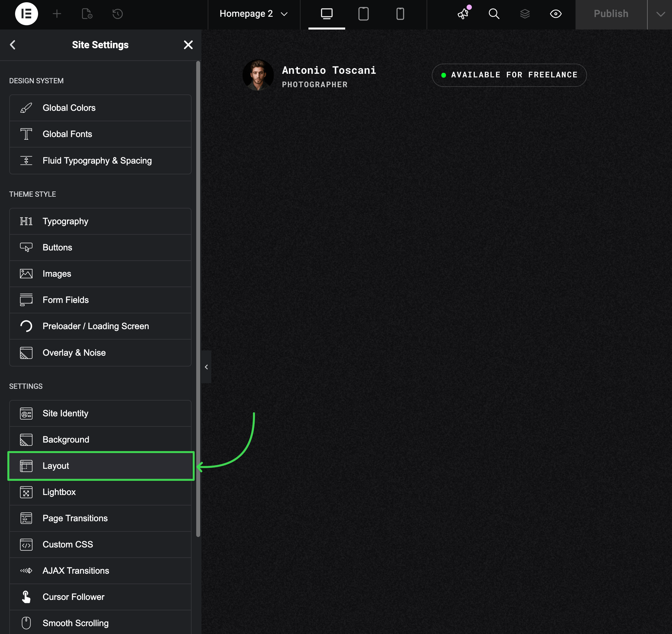
Task: Open the revision history icon
Action: pos(117,14)
